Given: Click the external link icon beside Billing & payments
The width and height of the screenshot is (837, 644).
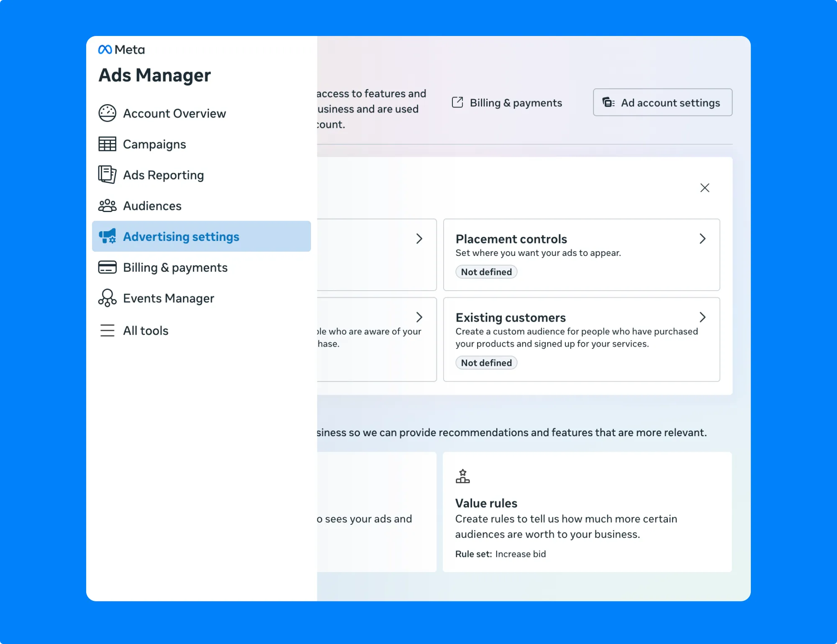Looking at the screenshot, I should tap(458, 102).
